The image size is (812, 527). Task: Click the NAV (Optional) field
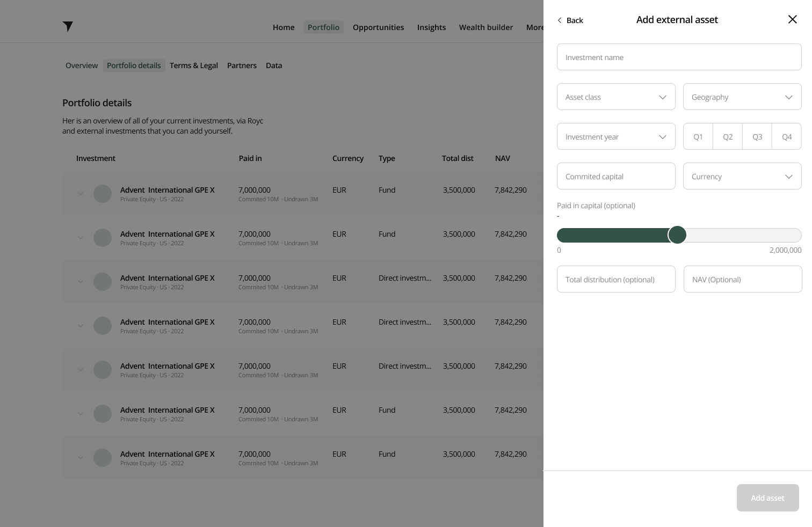[743, 279]
